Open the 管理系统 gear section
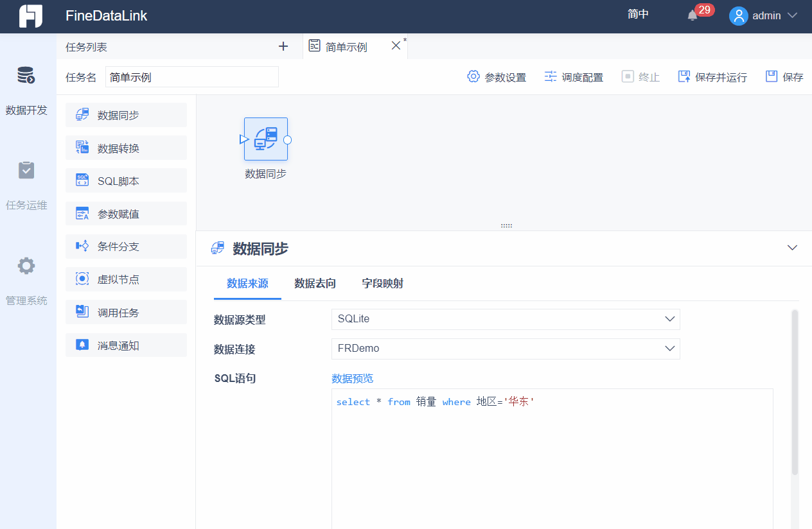This screenshot has height=529, width=812. 26,281
